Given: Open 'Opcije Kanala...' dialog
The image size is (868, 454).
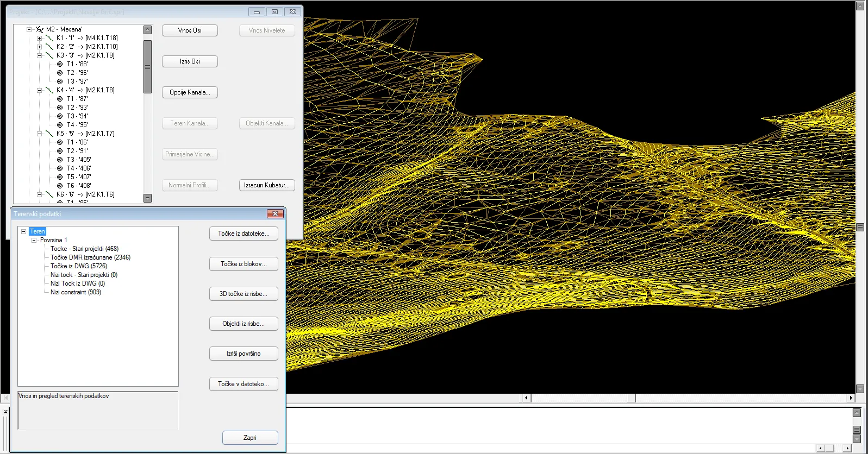Looking at the screenshot, I should [x=190, y=92].
